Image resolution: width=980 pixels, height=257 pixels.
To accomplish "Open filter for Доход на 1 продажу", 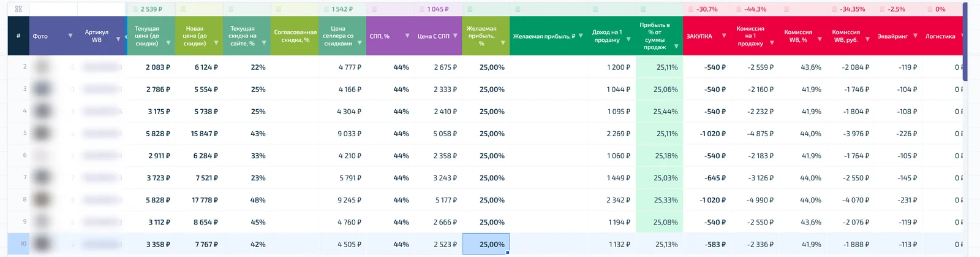I will pos(628,39).
